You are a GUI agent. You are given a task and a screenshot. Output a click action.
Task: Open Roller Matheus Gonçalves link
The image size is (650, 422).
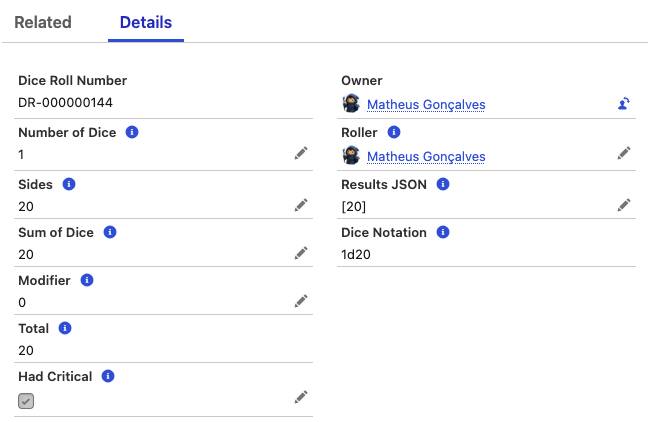(426, 156)
